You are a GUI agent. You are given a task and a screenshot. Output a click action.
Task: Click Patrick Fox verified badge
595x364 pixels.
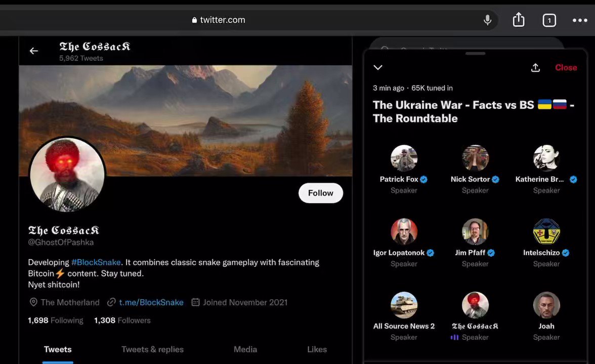424,179
